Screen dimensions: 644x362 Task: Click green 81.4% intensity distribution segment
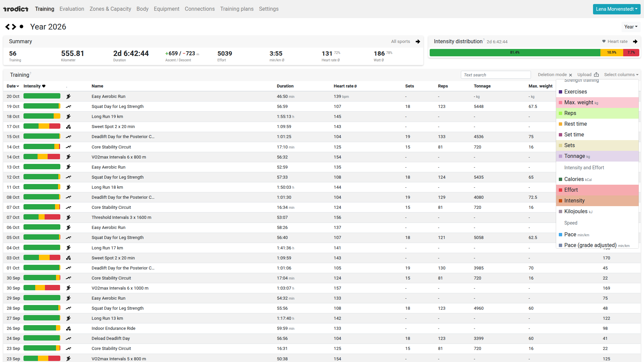tap(515, 53)
